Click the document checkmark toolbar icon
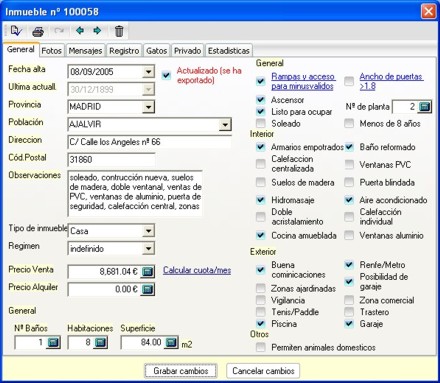The width and height of the screenshot is (440, 383). tap(16, 31)
